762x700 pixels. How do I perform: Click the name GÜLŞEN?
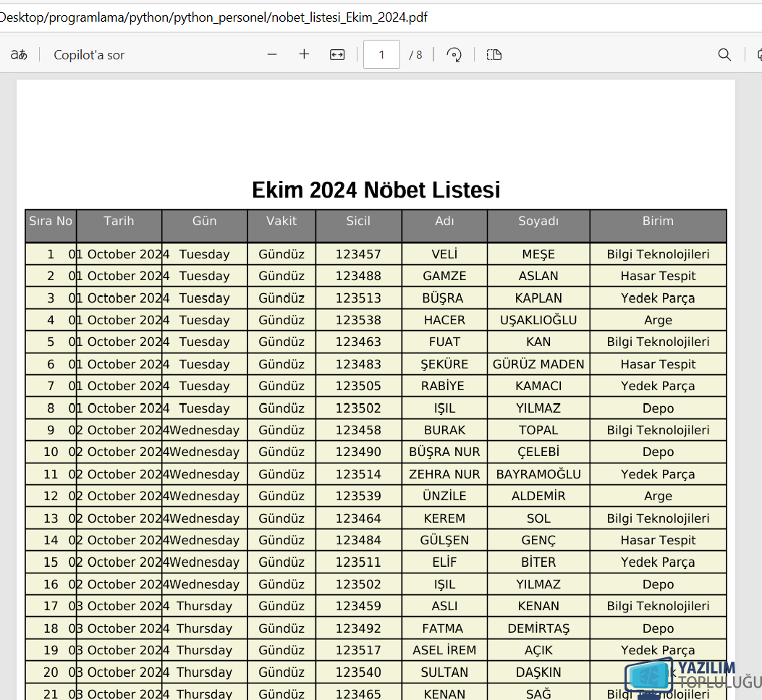444,540
